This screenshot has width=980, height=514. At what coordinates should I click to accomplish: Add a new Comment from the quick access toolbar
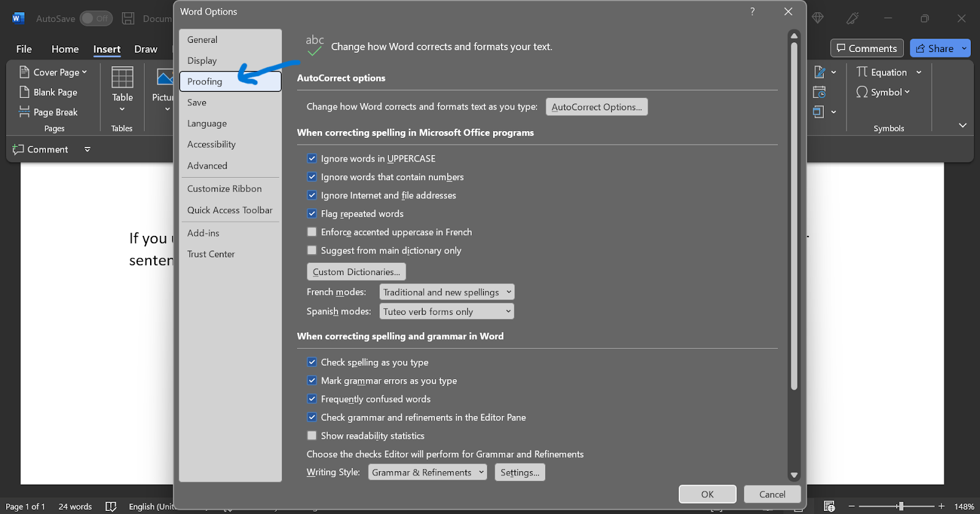(40, 149)
